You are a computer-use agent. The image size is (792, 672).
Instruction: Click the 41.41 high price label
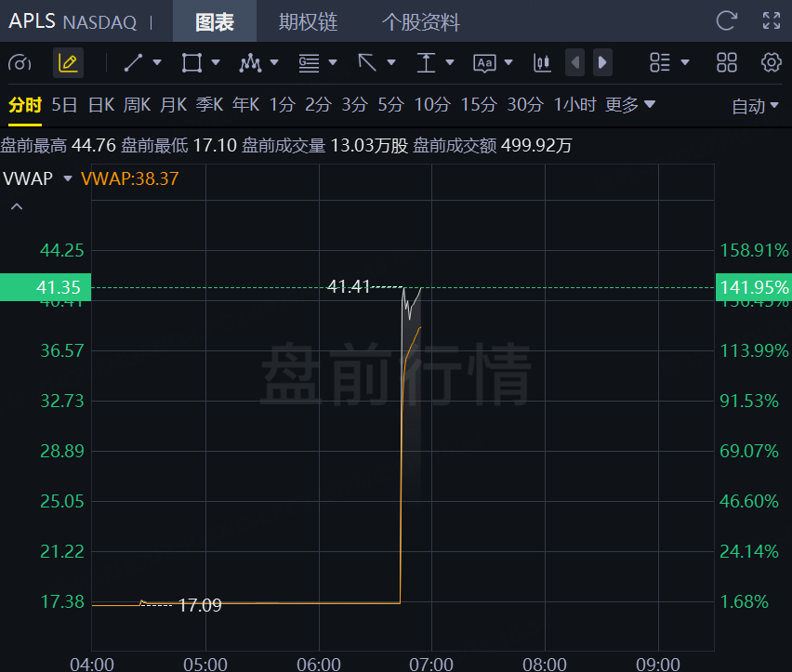pos(349,287)
